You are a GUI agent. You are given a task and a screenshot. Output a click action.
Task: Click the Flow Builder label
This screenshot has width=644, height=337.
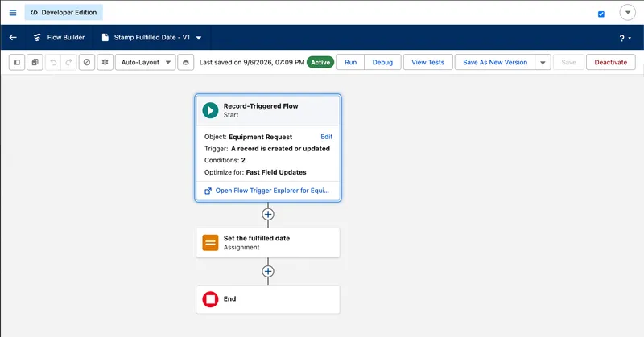66,37
